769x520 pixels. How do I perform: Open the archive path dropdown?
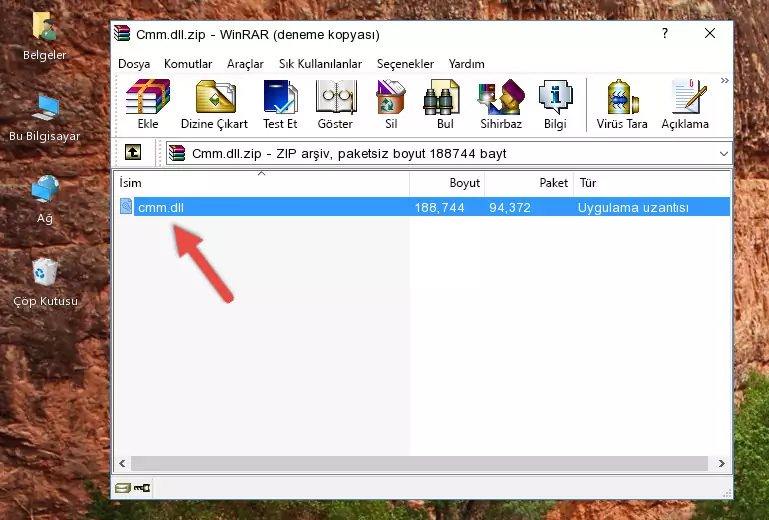[x=723, y=154]
